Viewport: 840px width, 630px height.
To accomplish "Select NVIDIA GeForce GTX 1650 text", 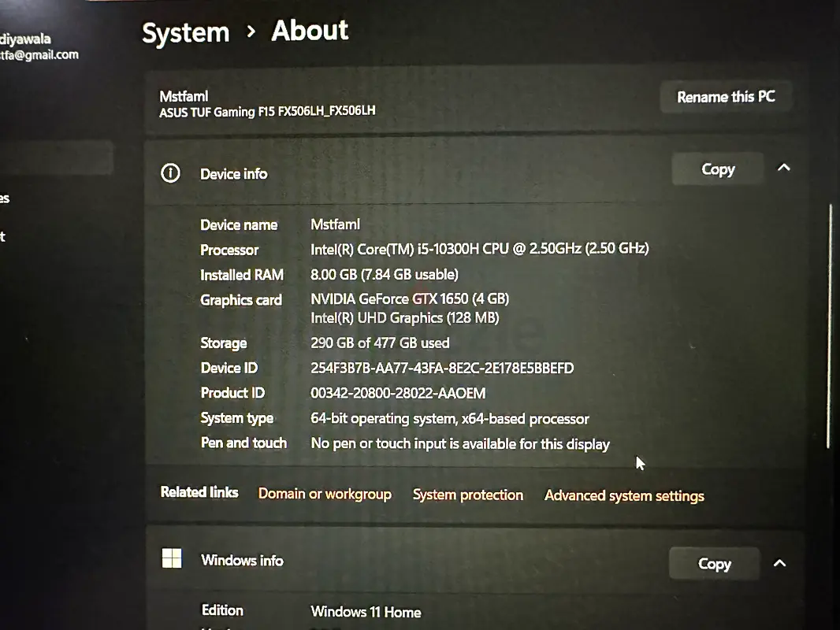I will click(x=410, y=298).
